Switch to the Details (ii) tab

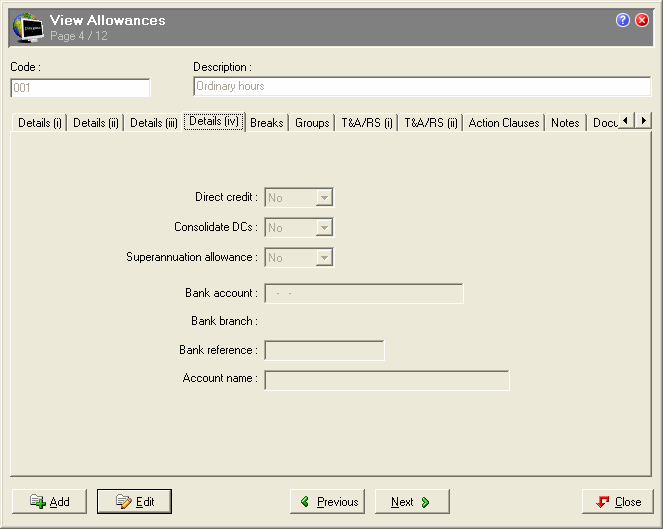pyautogui.click(x=96, y=123)
